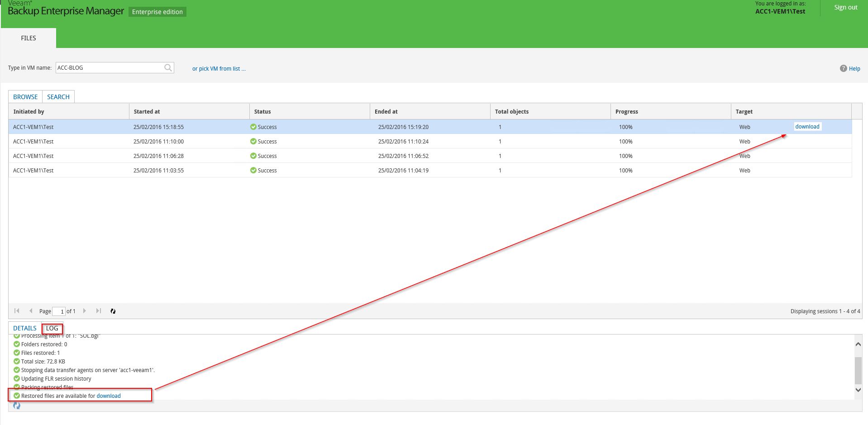Click check icon beside 'Restored files are available'
The height and width of the screenshot is (425, 868).
tap(17, 396)
